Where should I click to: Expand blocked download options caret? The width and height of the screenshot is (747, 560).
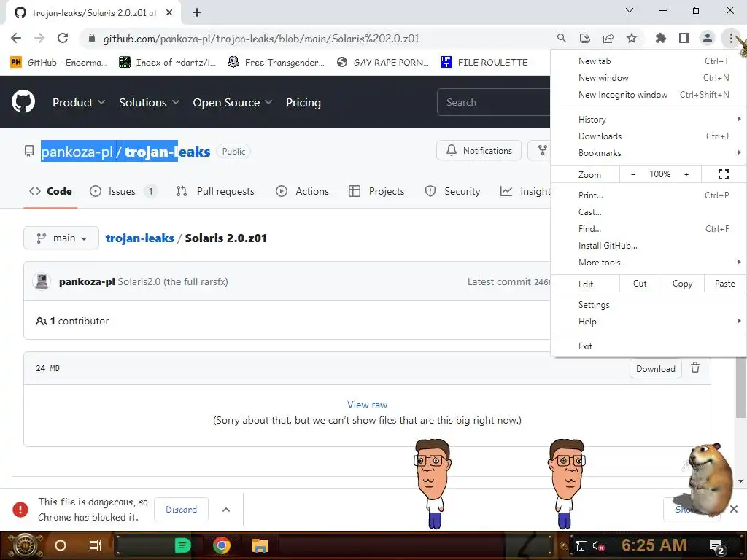pyautogui.click(x=226, y=510)
